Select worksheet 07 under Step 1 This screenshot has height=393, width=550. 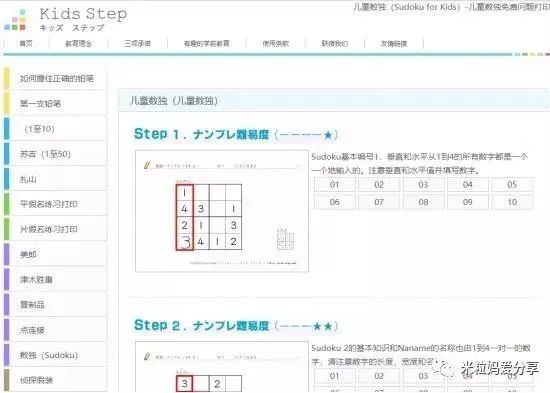tap(379, 202)
